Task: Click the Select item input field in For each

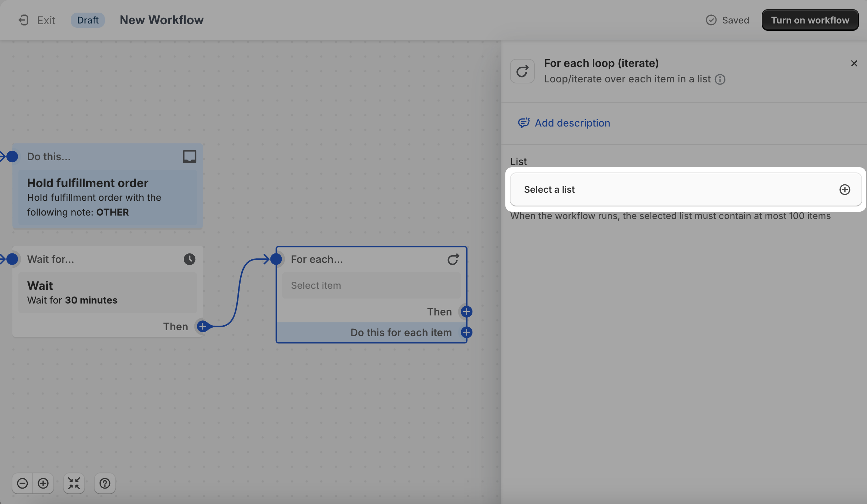Action: tap(371, 285)
